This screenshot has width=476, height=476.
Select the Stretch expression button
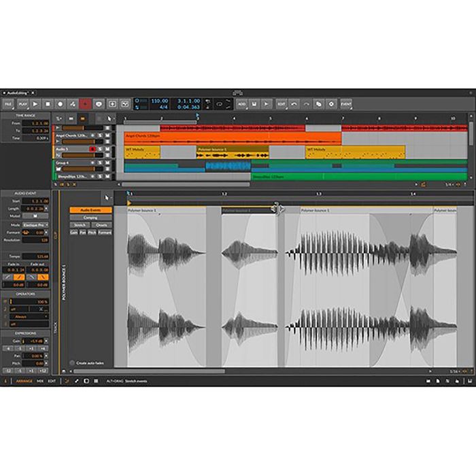coord(80,225)
